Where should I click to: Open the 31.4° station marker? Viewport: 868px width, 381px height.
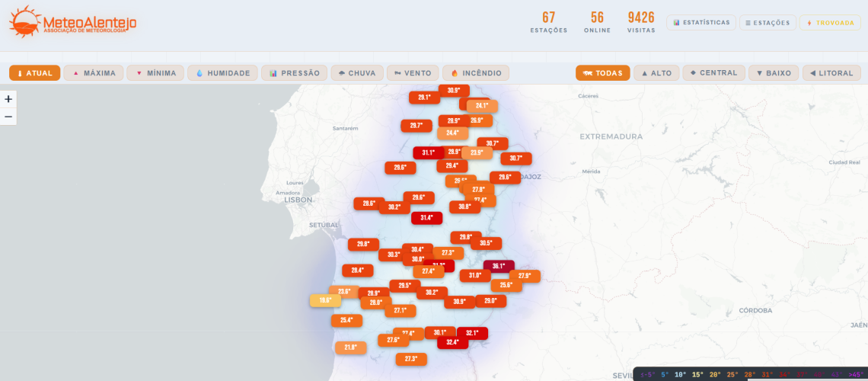[x=427, y=218]
